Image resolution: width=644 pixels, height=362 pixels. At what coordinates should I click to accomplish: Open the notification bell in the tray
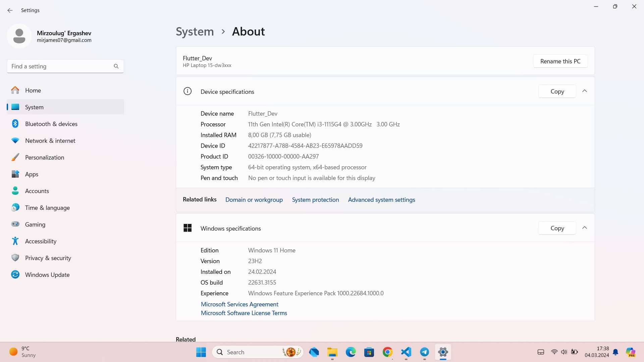615,352
